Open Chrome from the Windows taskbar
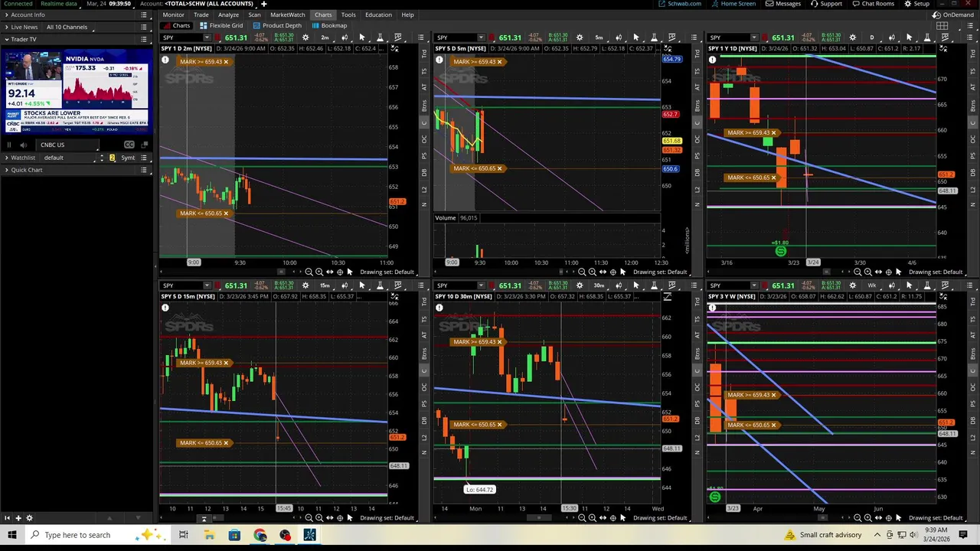 260,535
